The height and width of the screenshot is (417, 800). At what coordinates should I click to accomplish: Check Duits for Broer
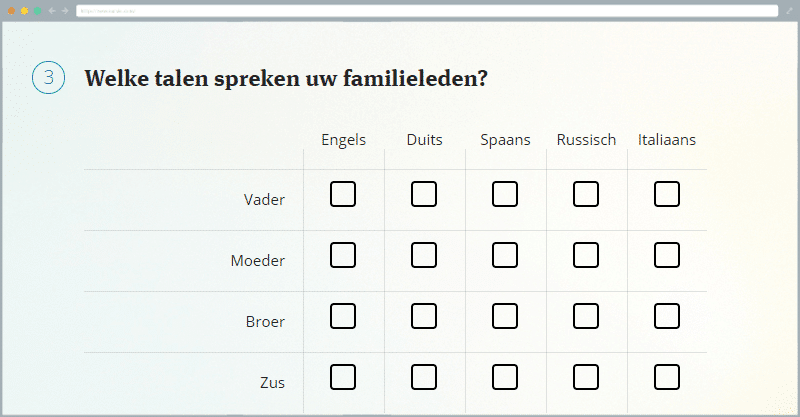tap(424, 316)
